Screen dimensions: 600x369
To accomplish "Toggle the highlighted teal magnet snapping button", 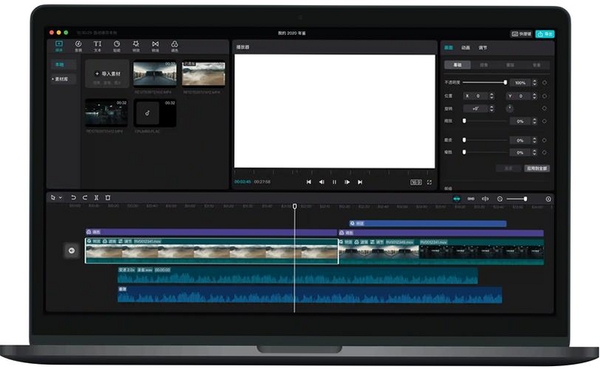I will (457, 199).
